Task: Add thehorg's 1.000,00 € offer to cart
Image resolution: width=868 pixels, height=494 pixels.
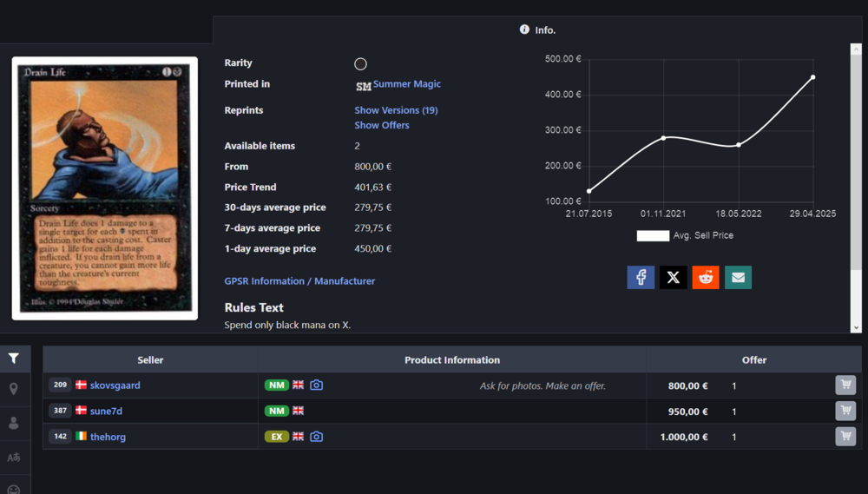Action: click(845, 437)
